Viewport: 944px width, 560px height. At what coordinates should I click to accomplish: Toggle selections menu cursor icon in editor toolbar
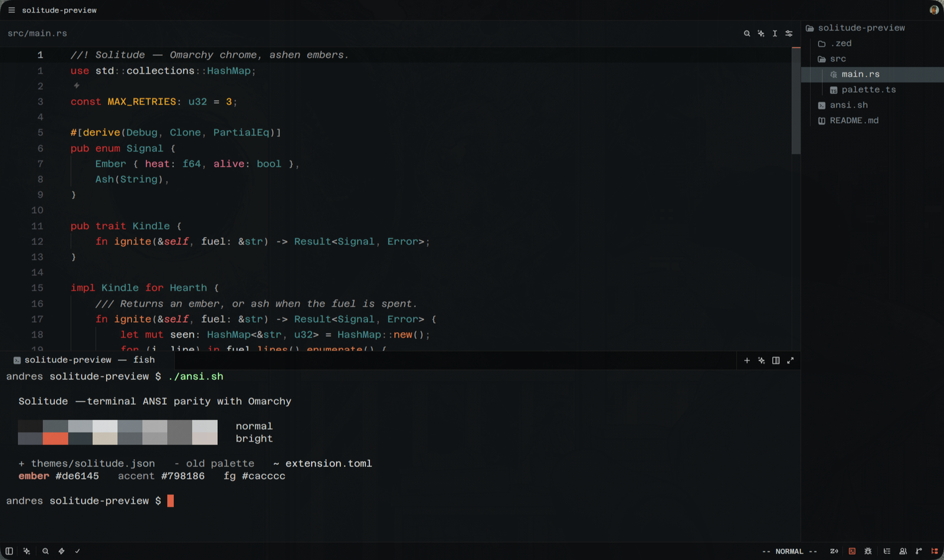click(775, 34)
